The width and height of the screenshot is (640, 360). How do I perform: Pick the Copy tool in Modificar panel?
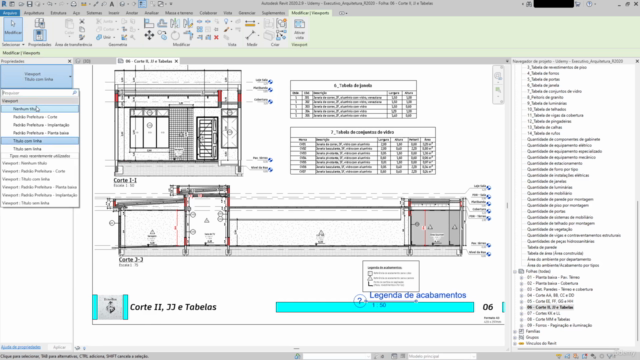pos(162,36)
